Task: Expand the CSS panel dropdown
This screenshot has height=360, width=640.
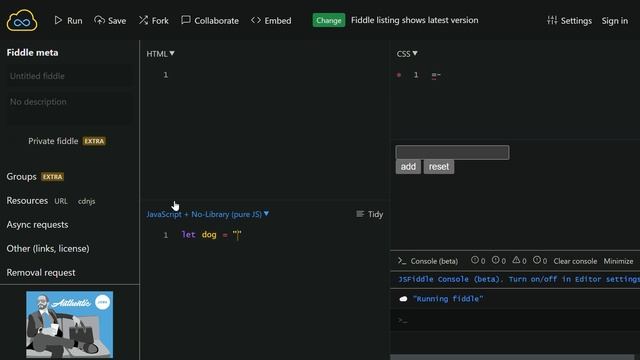Action: [407, 53]
